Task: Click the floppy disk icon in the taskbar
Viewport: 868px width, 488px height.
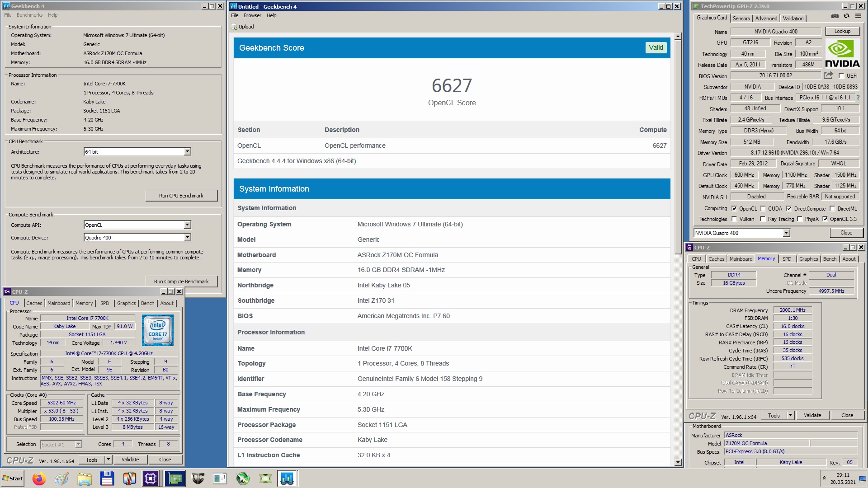Action: point(107,479)
